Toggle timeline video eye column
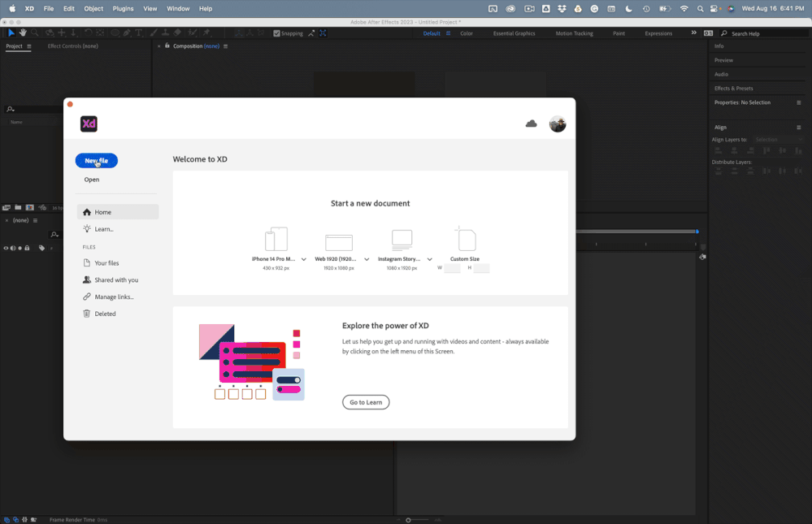Screen dimensions: 812x524 (x=6, y=248)
